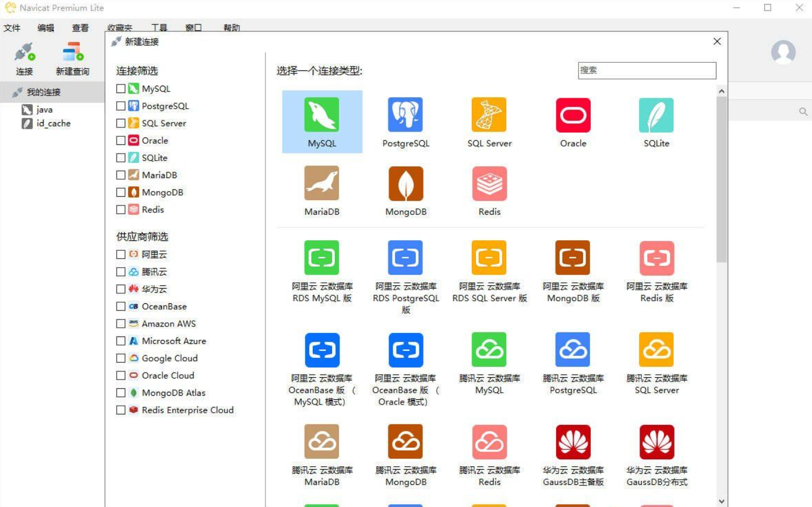Image resolution: width=812 pixels, height=507 pixels.
Task: Choose 华为云 GaussDB主备版 icon
Action: 573,442
